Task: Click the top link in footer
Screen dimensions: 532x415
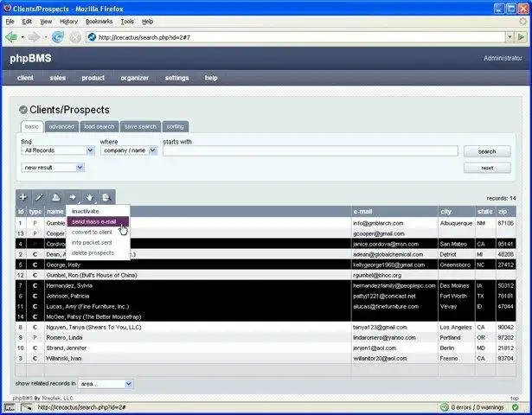Action: (x=515, y=398)
